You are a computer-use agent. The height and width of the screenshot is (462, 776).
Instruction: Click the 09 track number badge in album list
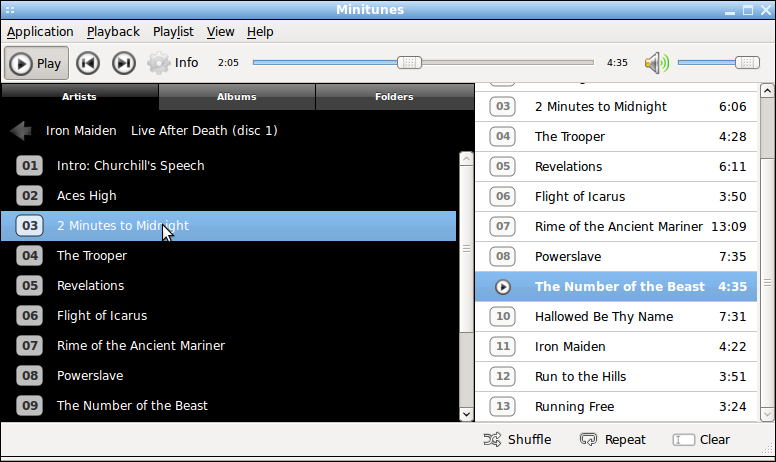point(30,406)
